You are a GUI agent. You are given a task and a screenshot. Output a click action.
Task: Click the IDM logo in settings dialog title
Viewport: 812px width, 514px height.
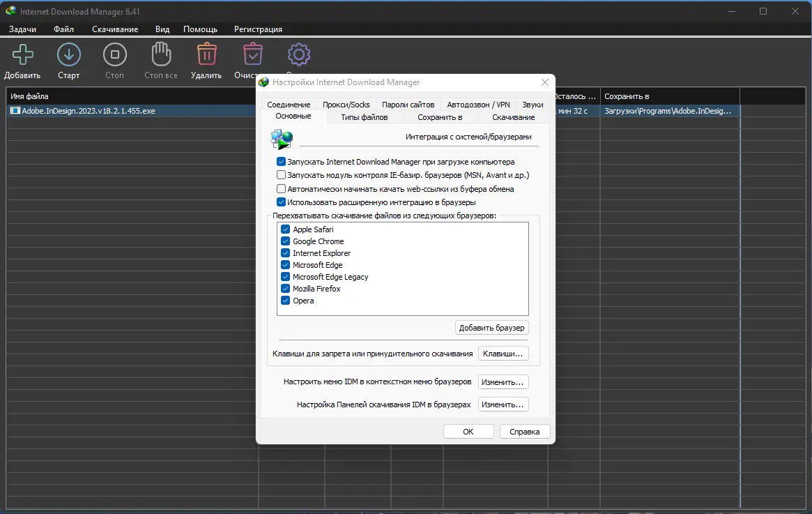264,82
